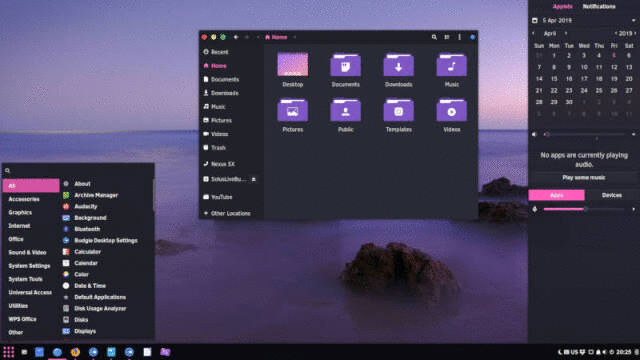Go back with the file manager back arrow
The height and width of the screenshot is (360, 640).
[236, 37]
